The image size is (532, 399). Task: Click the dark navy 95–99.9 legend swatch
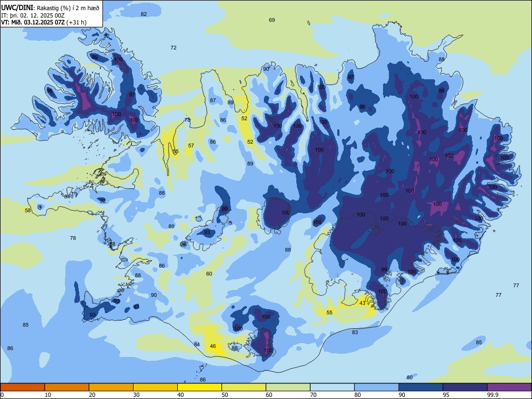coord(465,387)
